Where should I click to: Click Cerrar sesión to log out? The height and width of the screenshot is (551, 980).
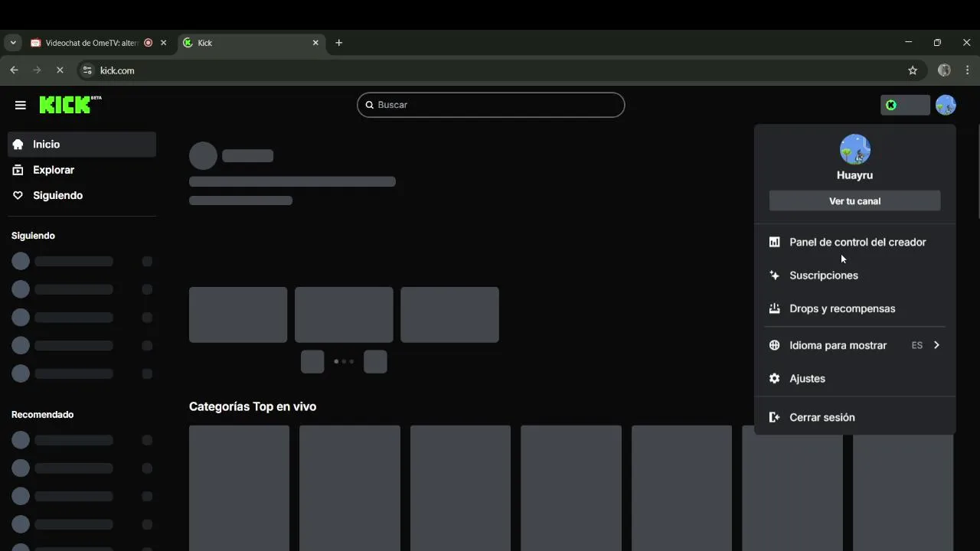855,417
